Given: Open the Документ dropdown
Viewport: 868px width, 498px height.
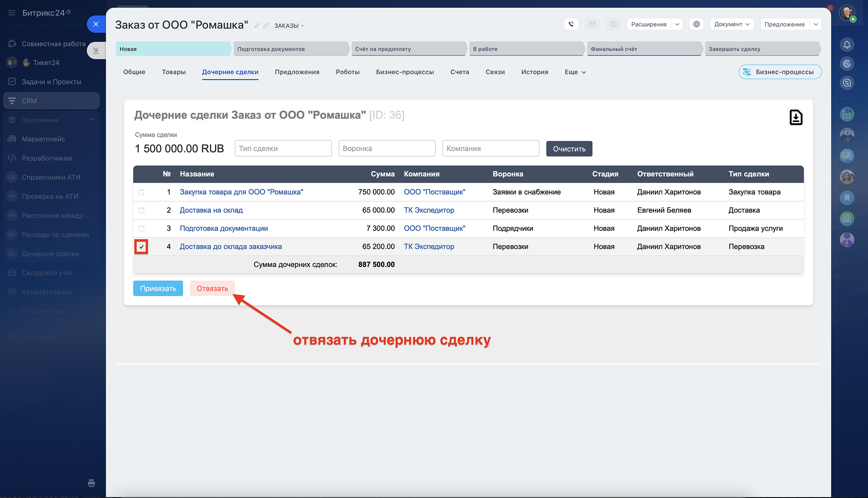Looking at the screenshot, I should (732, 24).
